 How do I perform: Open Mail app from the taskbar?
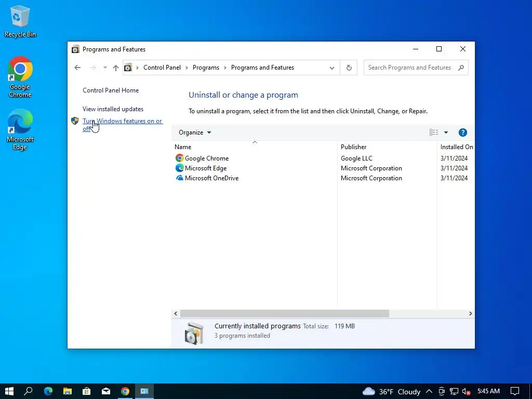click(106, 391)
